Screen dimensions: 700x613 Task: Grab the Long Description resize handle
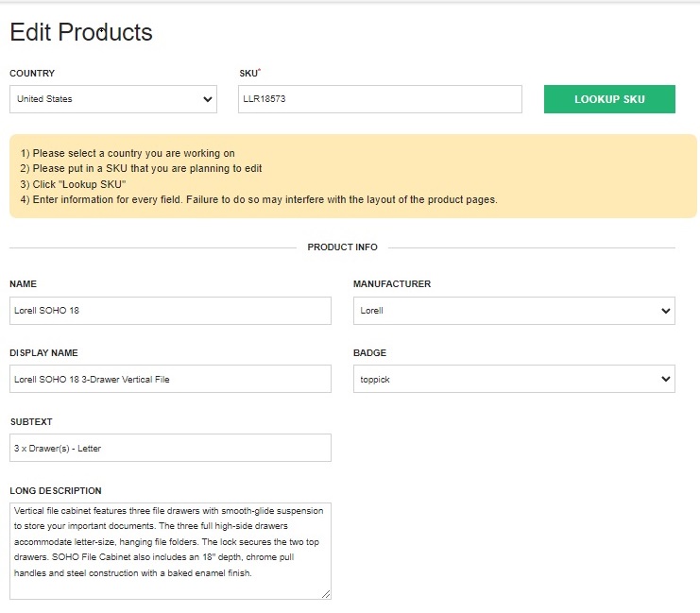[x=326, y=594]
